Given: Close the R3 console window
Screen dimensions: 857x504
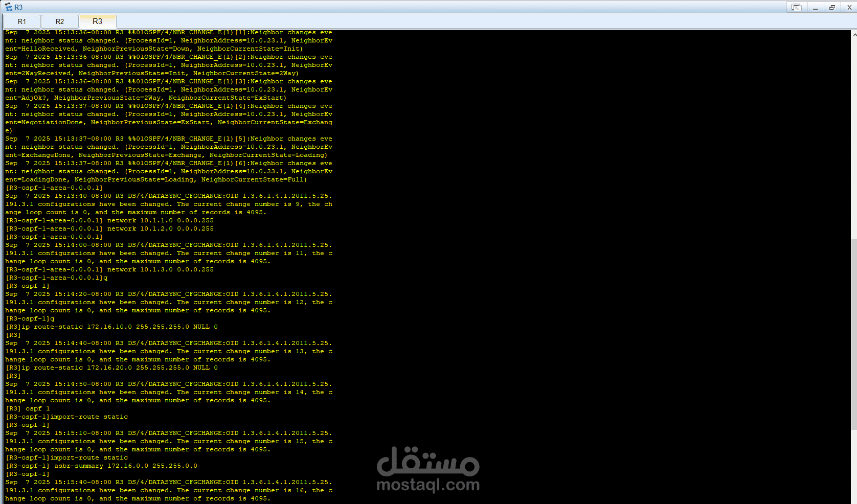Looking at the screenshot, I should pos(849,7).
